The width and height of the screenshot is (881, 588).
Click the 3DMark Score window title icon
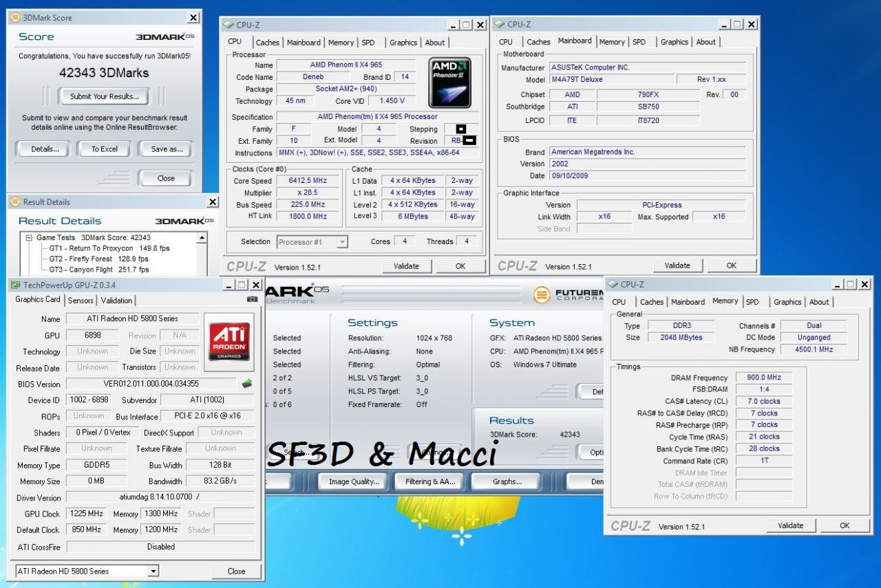[15, 17]
